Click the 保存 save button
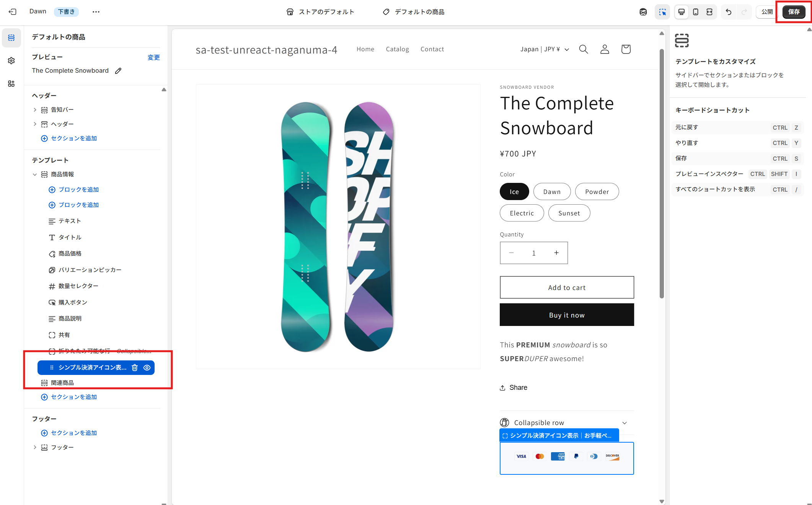 pos(794,12)
